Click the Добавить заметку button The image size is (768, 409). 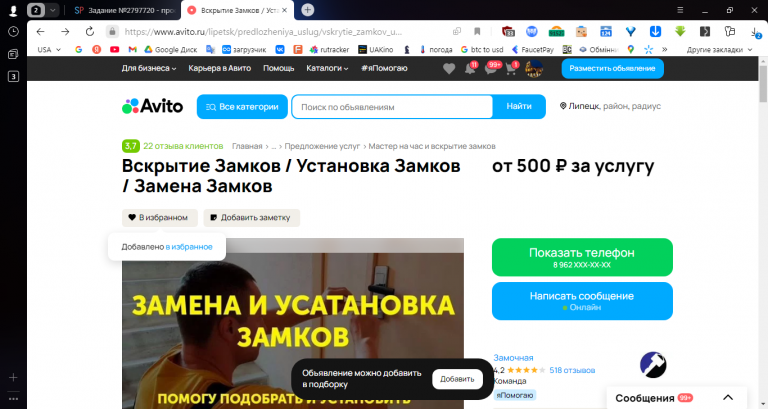252,217
